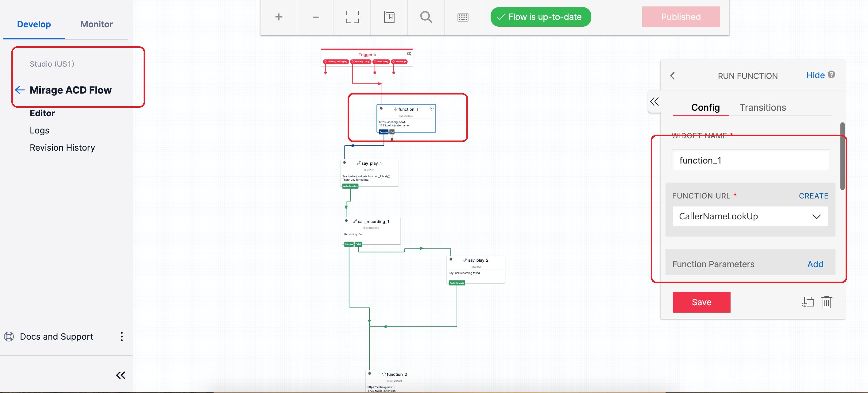868x393 pixels.
Task: Show keyboard shortcuts icon
Action: click(x=463, y=17)
